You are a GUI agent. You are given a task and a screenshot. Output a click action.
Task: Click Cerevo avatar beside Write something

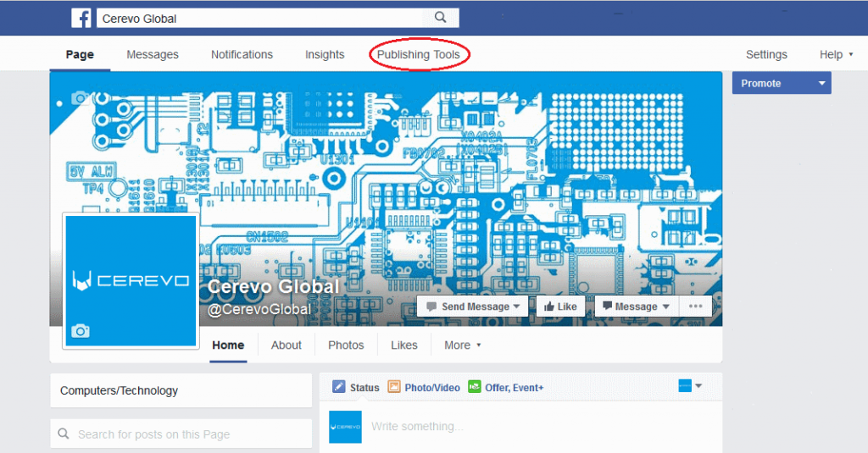coord(346,427)
